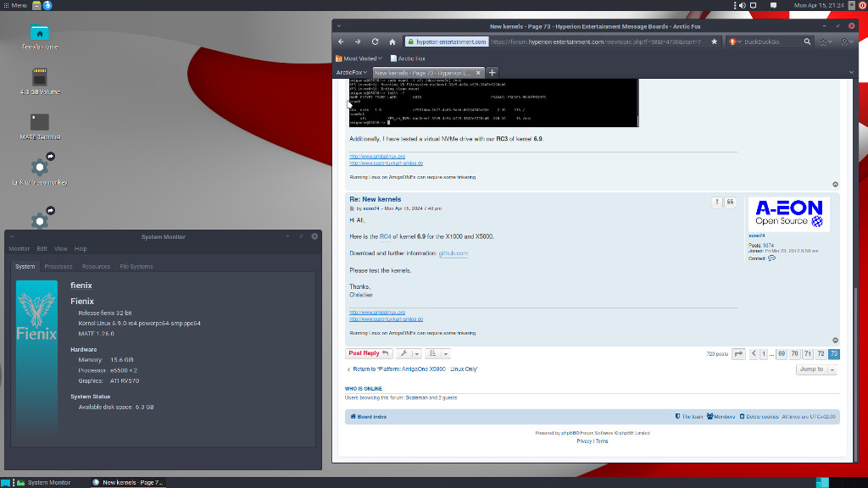Quote the Re: New kernels post
This screenshot has height=488, width=868.
(730, 202)
